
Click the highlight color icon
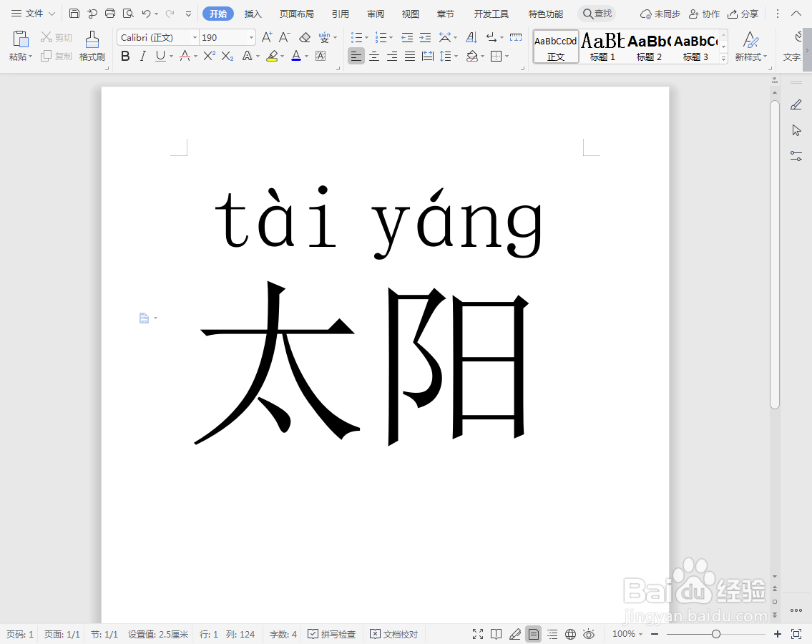pos(273,56)
